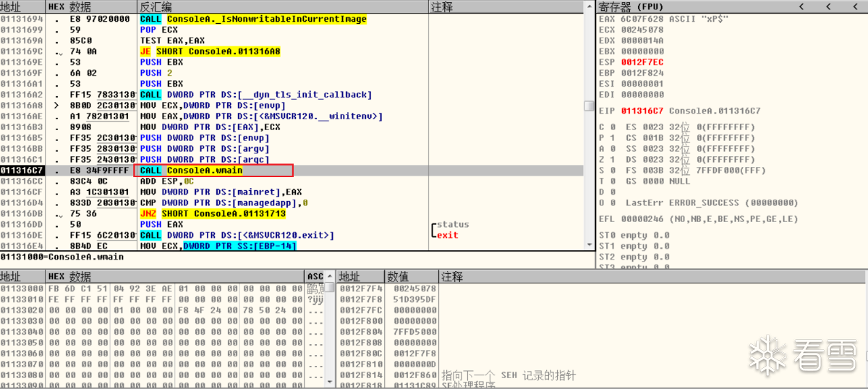Viewport: 868px width, 389px height.
Task: Select the CALL __dyn_tls_init_callback instruction
Action: 292,95
